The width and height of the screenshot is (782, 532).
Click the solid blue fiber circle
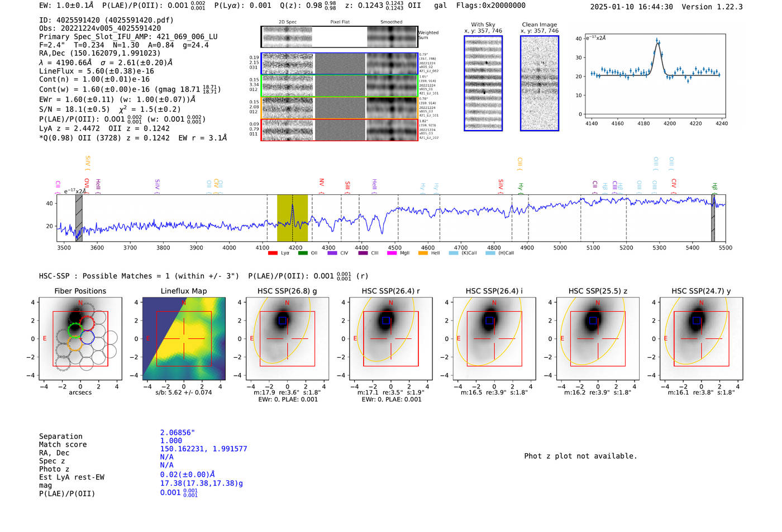(x=87, y=337)
